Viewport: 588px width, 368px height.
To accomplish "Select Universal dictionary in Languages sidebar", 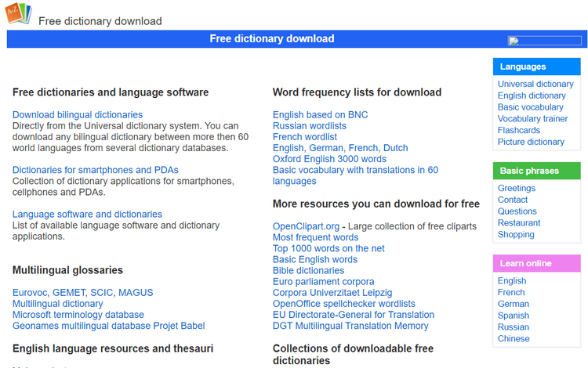I will coord(535,84).
